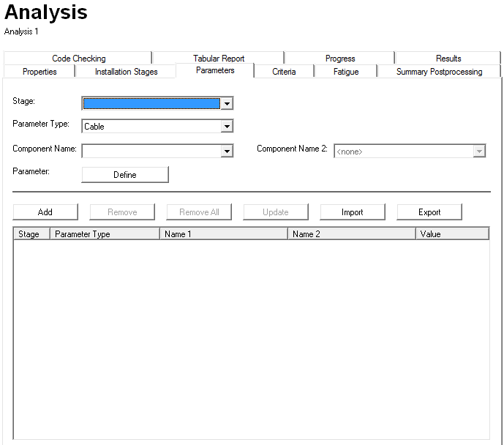This screenshot has width=504, height=445.
Task: Select the Results tab
Action: point(448,59)
